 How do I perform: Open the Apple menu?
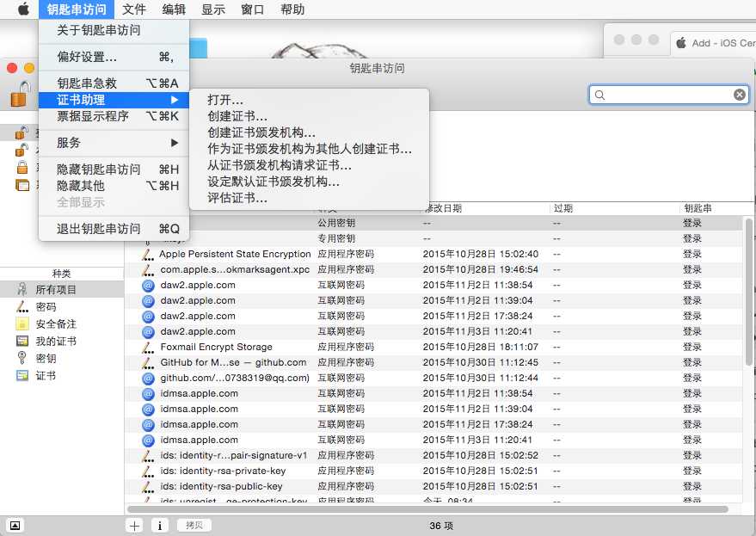pyautogui.click(x=23, y=9)
